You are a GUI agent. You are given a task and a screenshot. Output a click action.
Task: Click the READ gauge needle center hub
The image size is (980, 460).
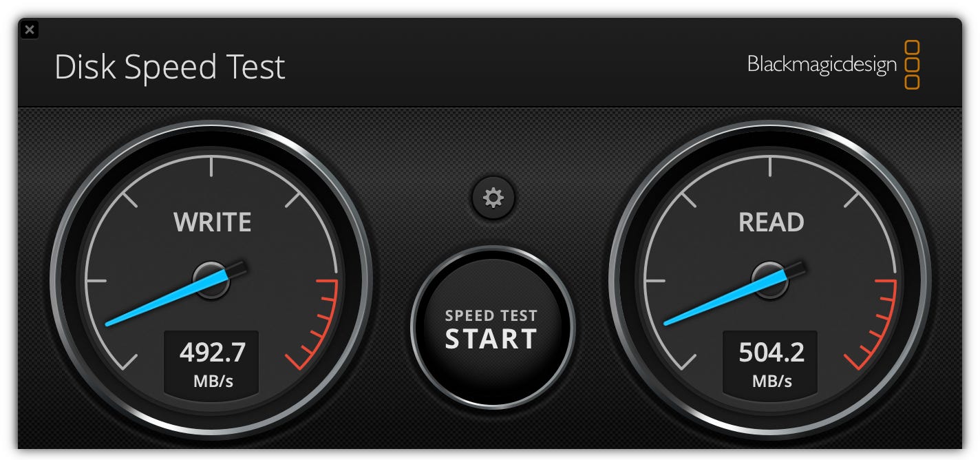(771, 280)
